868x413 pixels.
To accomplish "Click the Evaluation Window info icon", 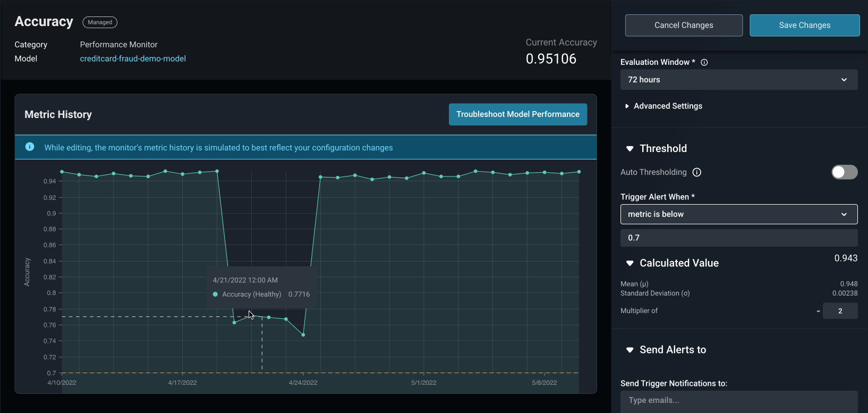I will pos(704,62).
